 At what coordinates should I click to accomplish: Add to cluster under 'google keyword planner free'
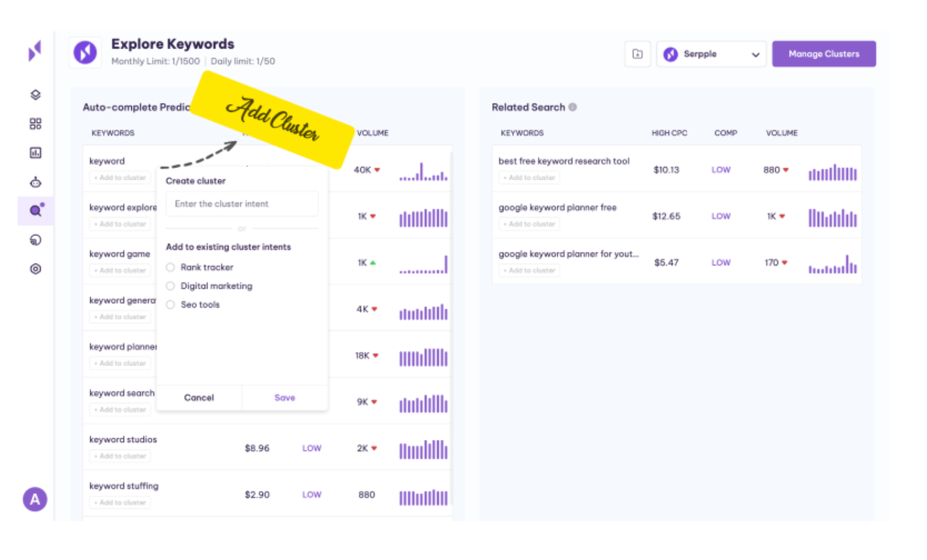tap(529, 224)
